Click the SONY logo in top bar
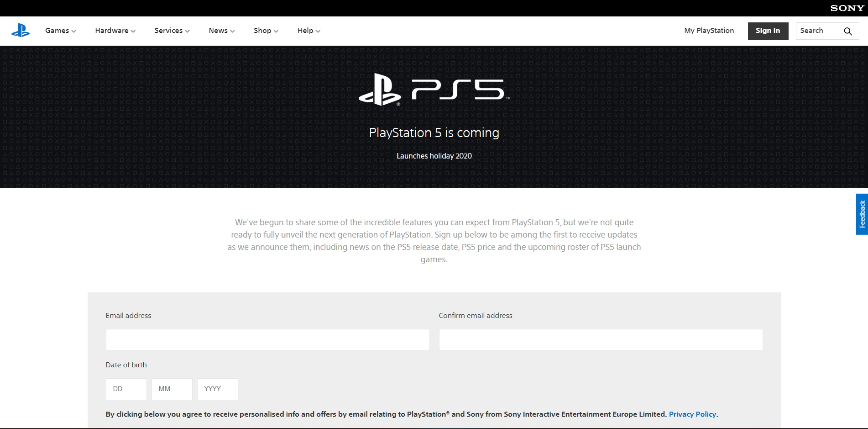Screen dimensions: 868x429 pos(847,8)
